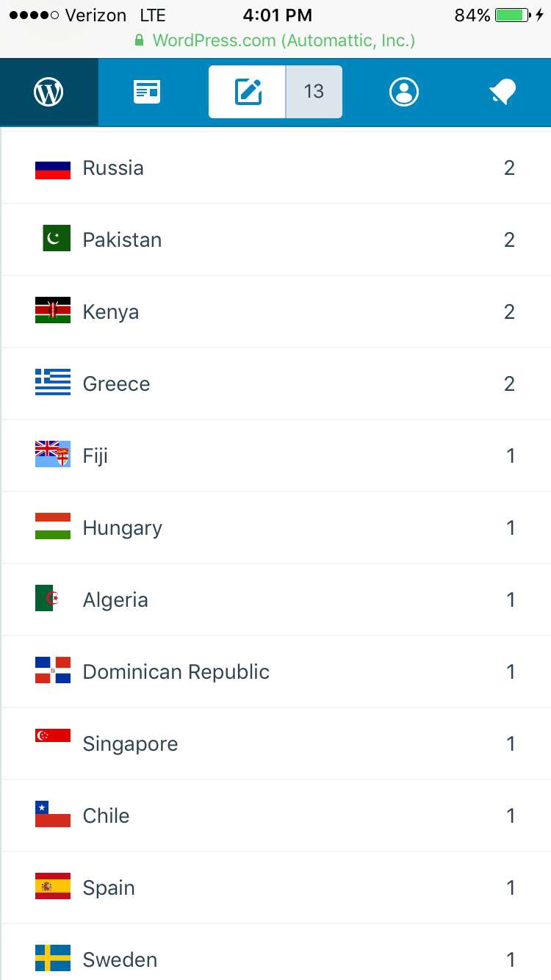Open the notifications bell icon
Image resolution: width=551 pixels, height=980 pixels.
(503, 92)
